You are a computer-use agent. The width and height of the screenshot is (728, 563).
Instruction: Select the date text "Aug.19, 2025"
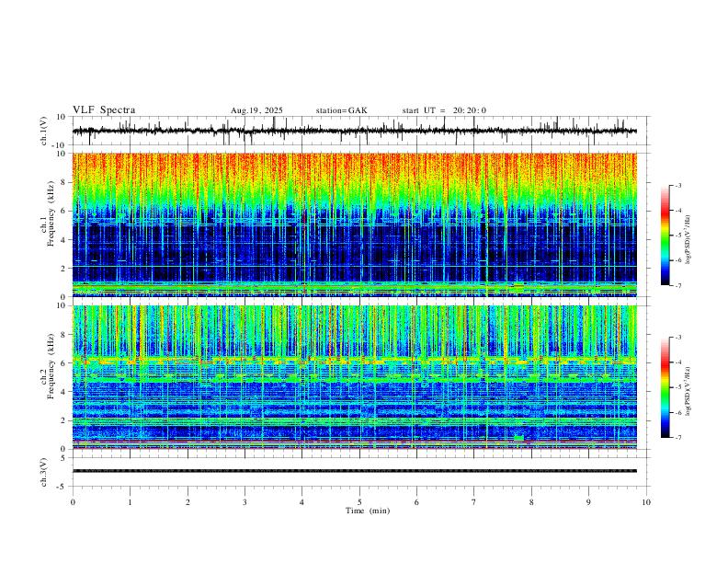(x=256, y=110)
